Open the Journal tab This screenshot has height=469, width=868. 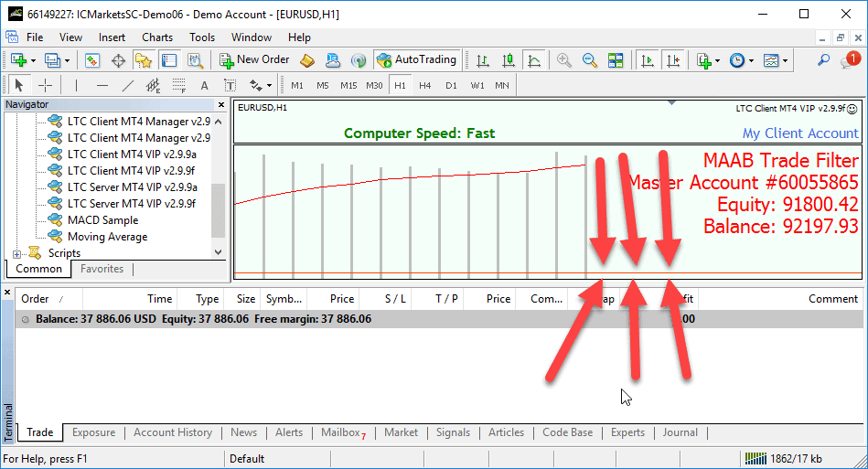tap(680, 432)
